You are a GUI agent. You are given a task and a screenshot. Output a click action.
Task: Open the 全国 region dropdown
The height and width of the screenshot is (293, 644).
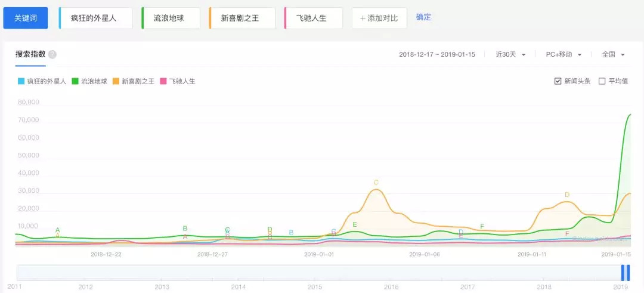pyautogui.click(x=613, y=54)
